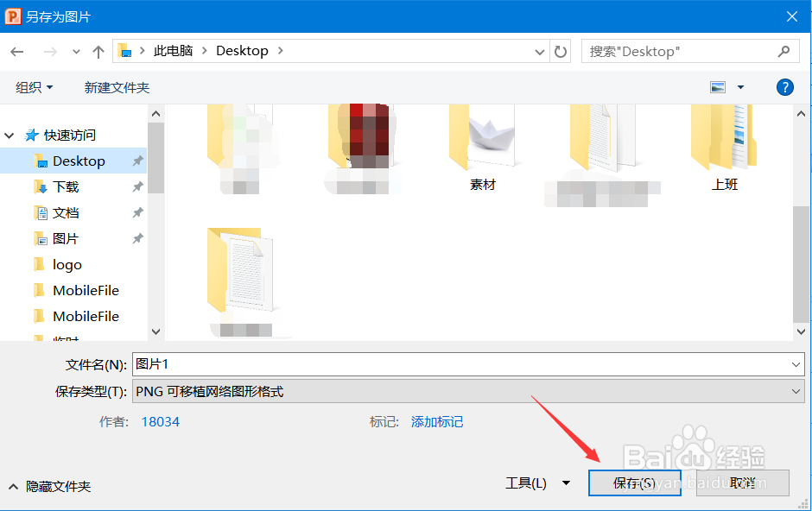Click the 添加标记 link

click(x=437, y=422)
